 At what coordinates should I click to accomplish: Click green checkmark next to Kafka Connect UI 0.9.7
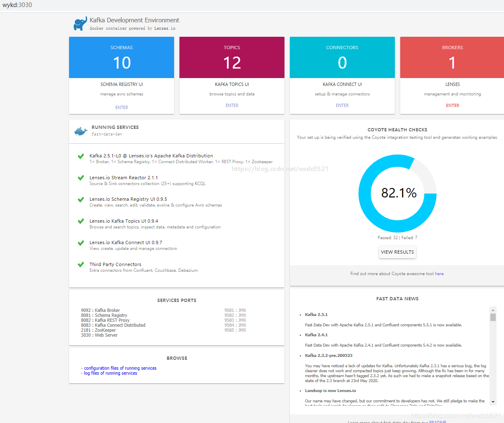click(81, 243)
